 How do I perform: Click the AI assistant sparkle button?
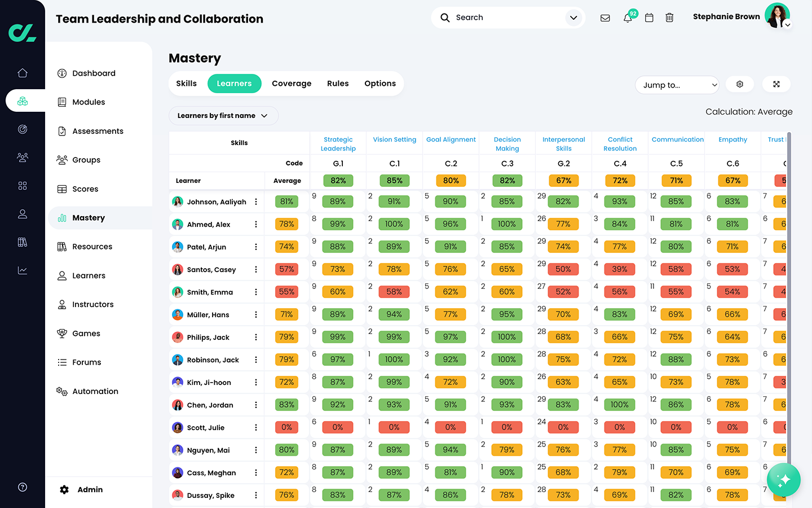click(783, 480)
